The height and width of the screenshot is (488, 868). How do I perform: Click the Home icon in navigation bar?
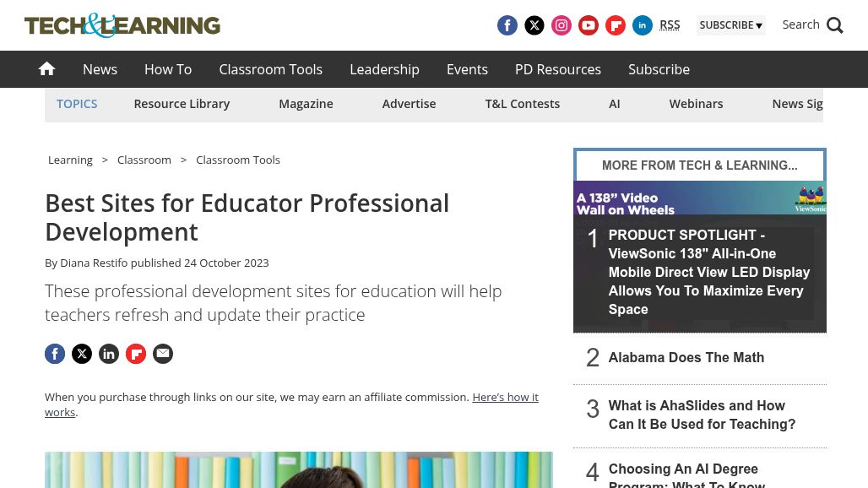(x=47, y=69)
